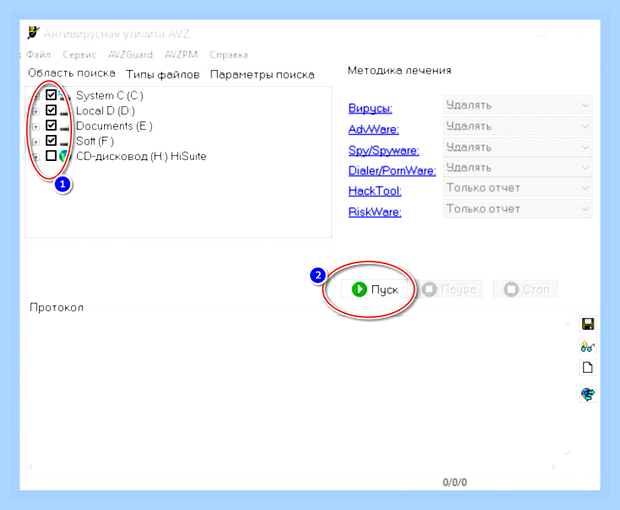620x510 pixels.
Task: Select the Documents (E:) drive label
Action: point(114,126)
